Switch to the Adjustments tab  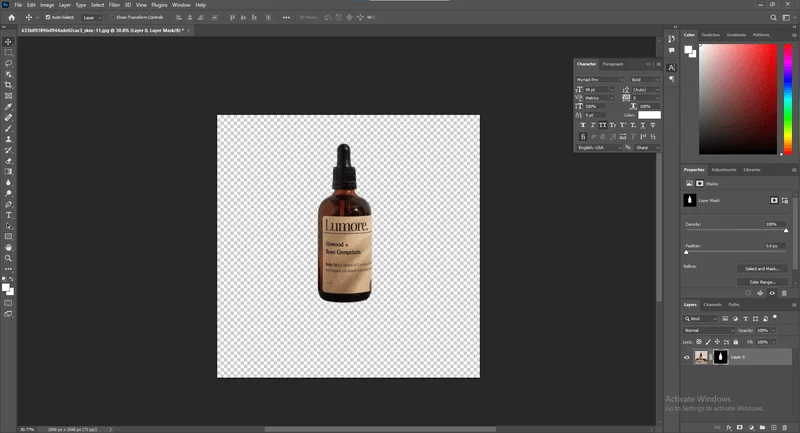(x=723, y=170)
